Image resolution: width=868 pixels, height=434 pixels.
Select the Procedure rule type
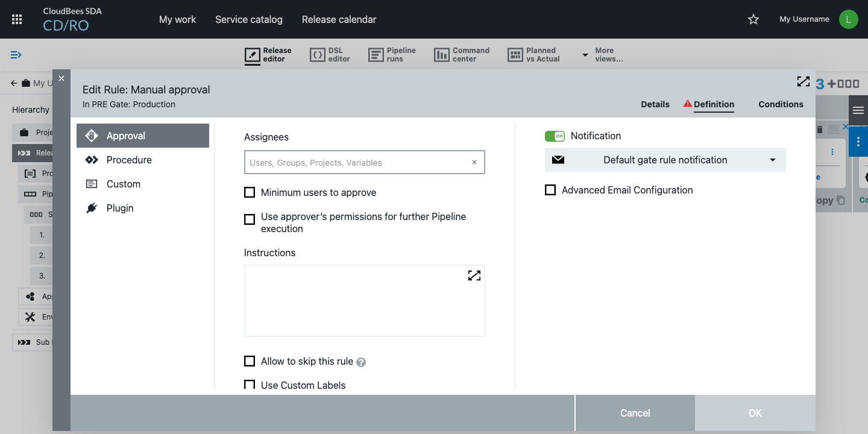[129, 160]
